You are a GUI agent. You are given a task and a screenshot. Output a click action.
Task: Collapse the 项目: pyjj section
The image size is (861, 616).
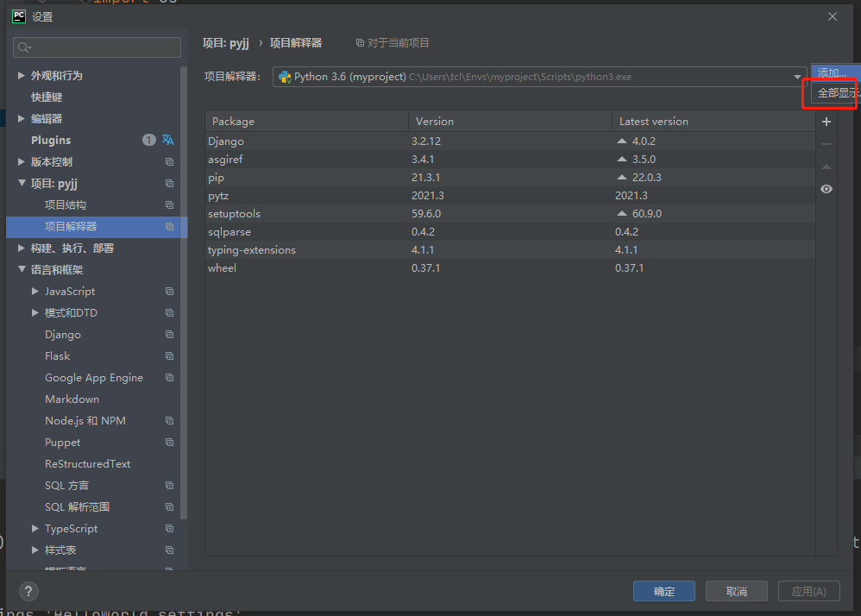20,183
